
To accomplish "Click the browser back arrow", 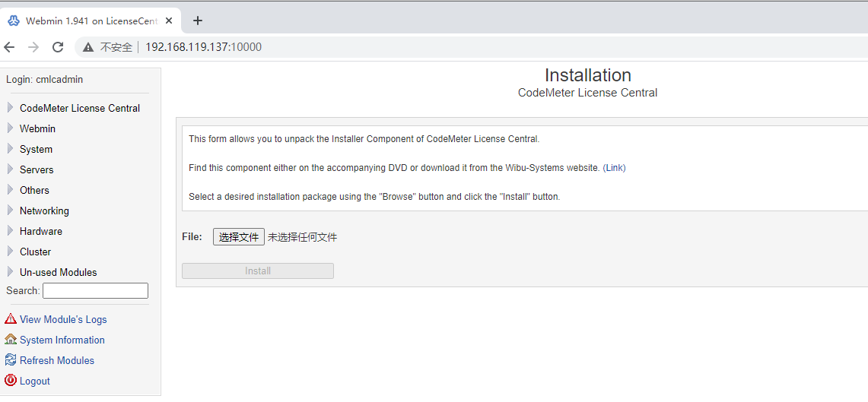I will pos(9,47).
